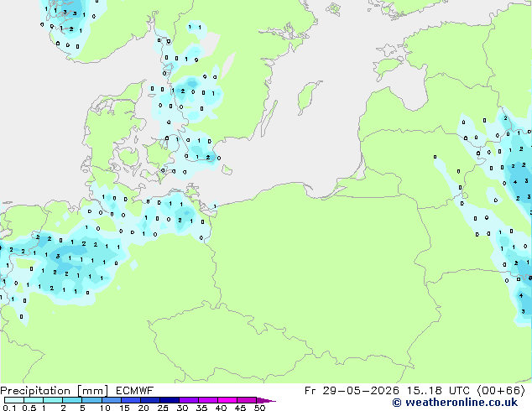Click the Gotland island on the map

(x=308, y=96)
